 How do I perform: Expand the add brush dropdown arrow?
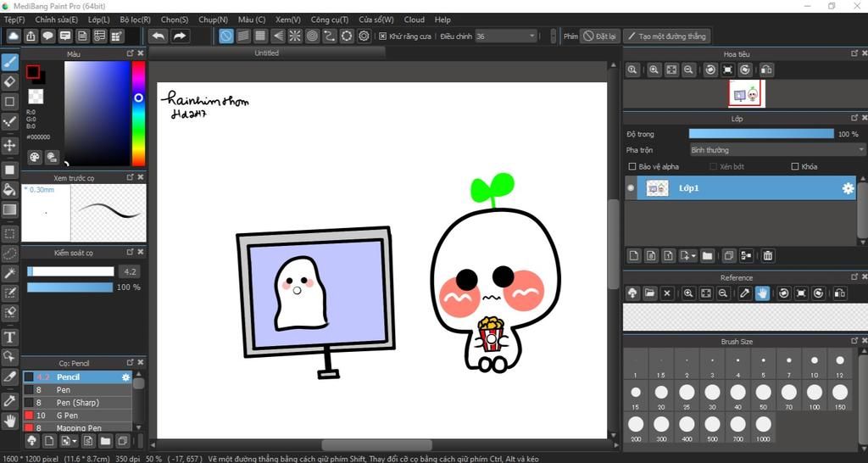[75, 442]
